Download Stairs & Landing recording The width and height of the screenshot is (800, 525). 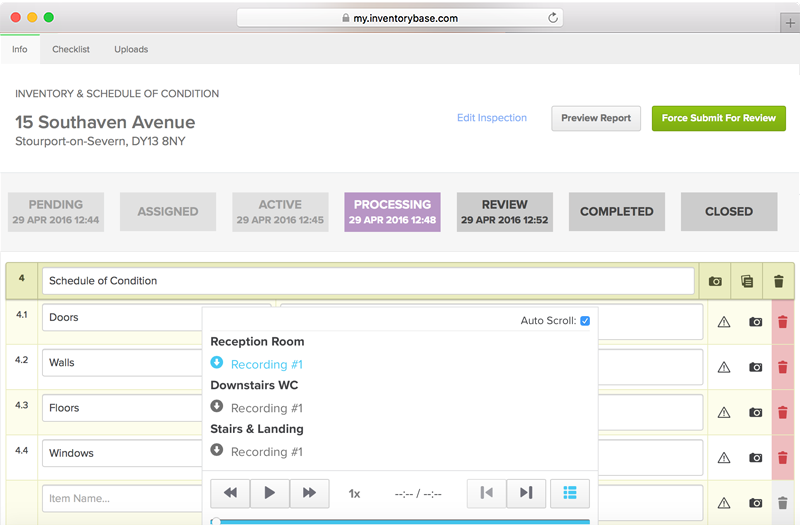217,449
